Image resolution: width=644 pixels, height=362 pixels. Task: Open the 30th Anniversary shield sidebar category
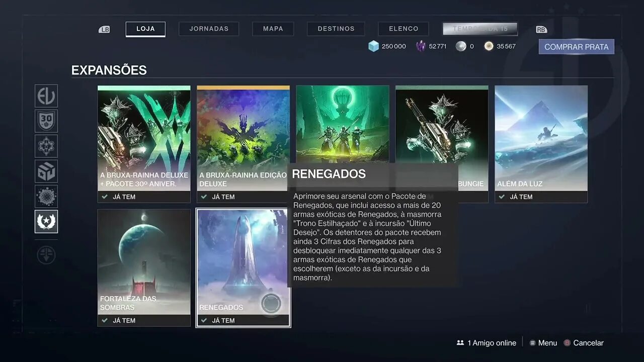(x=46, y=121)
